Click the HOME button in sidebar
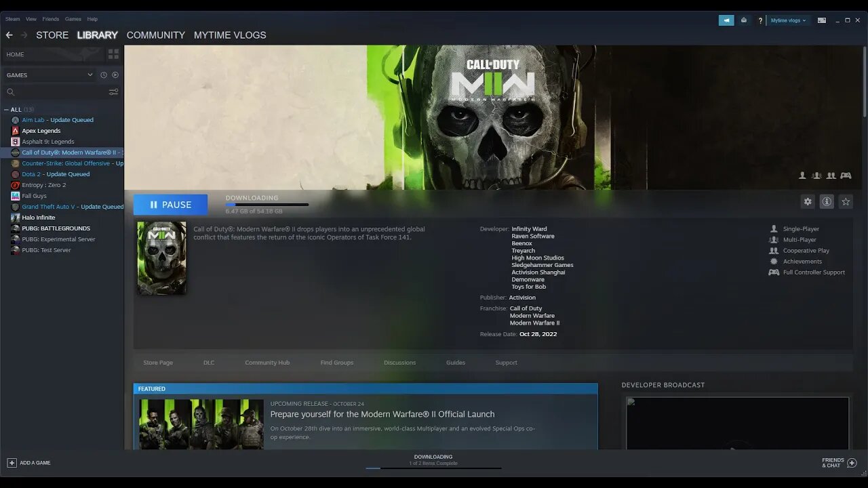Image resolution: width=868 pixels, height=488 pixels. (x=53, y=54)
